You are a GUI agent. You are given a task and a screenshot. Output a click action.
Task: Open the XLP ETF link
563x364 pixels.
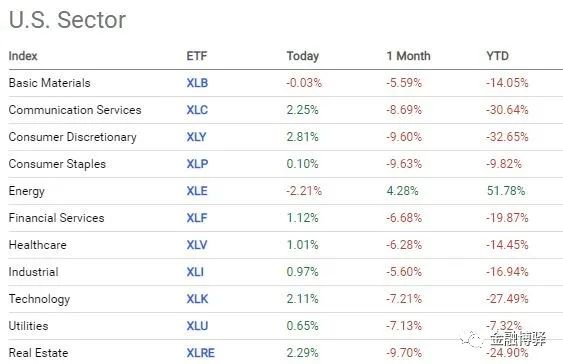(197, 164)
